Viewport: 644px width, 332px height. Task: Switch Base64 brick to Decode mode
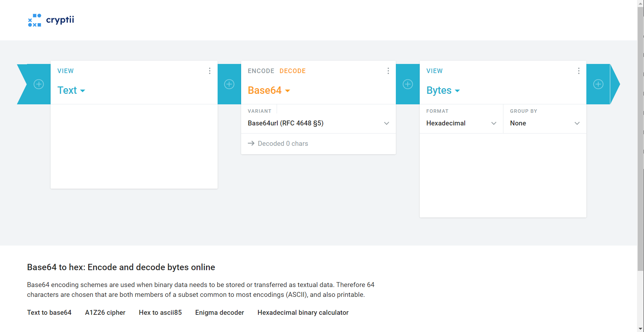[x=292, y=71]
